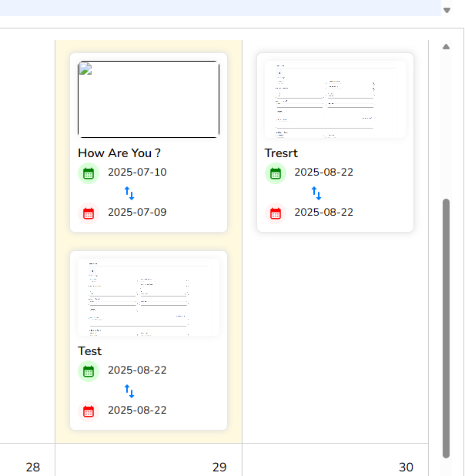Click blue swap arrows on Test card
Image resolution: width=465 pixels, height=476 pixels.
click(129, 391)
